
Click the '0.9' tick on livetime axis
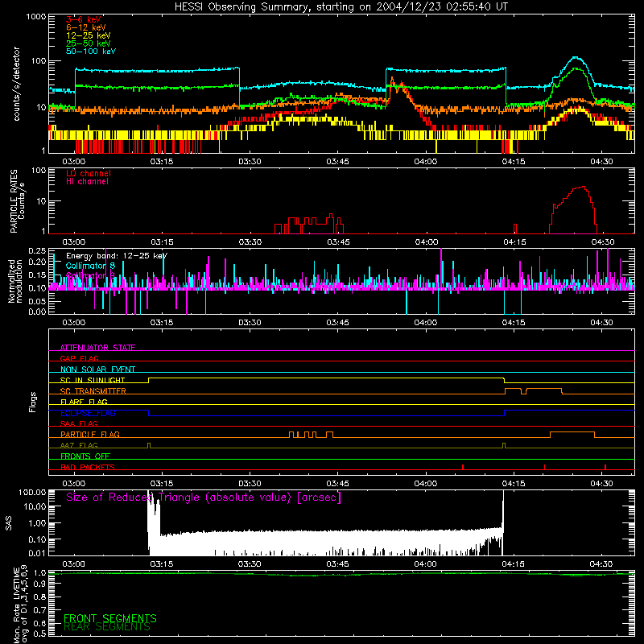point(39,584)
